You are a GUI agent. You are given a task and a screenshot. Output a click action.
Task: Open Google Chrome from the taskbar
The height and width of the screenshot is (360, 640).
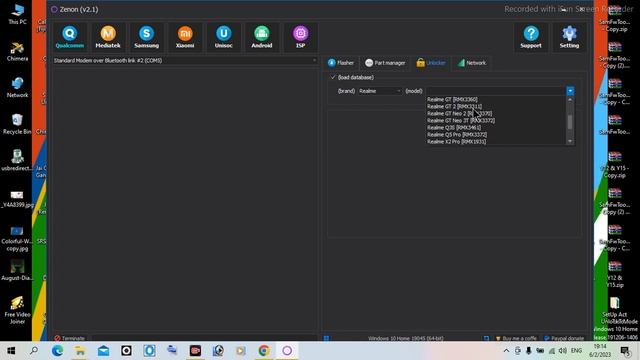264,351
